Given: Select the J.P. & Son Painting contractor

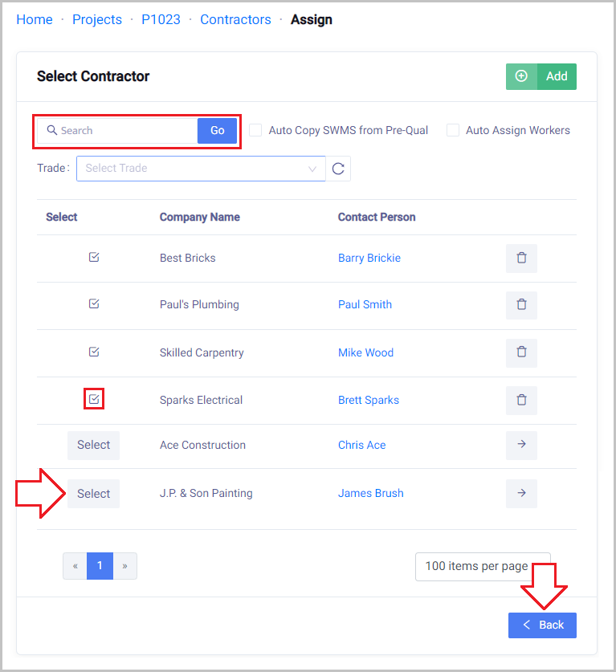Looking at the screenshot, I should tap(93, 494).
